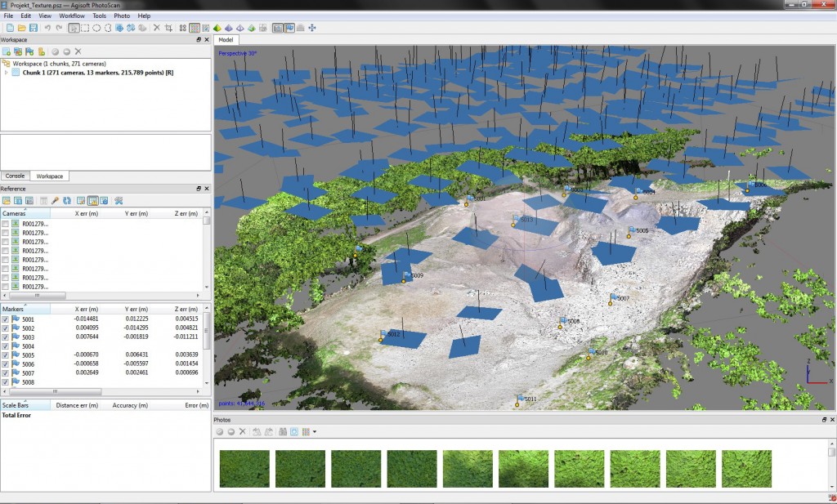Check the first R001279 camera checkbox

click(6, 224)
